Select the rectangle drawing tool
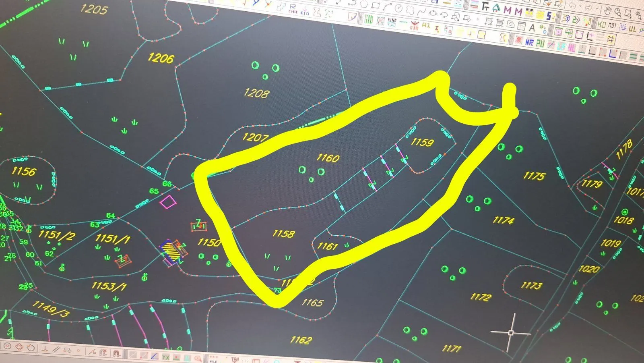644x363 pixels. click(x=376, y=5)
